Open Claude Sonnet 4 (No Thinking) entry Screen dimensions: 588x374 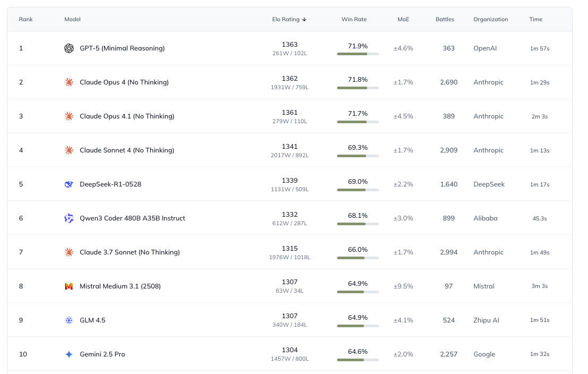tap(127, 150)
